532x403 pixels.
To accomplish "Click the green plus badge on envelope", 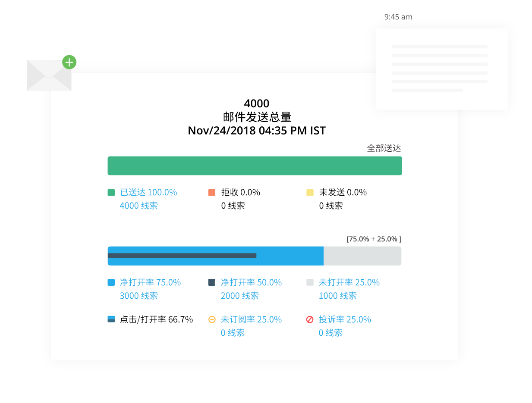I will point(69,62).
